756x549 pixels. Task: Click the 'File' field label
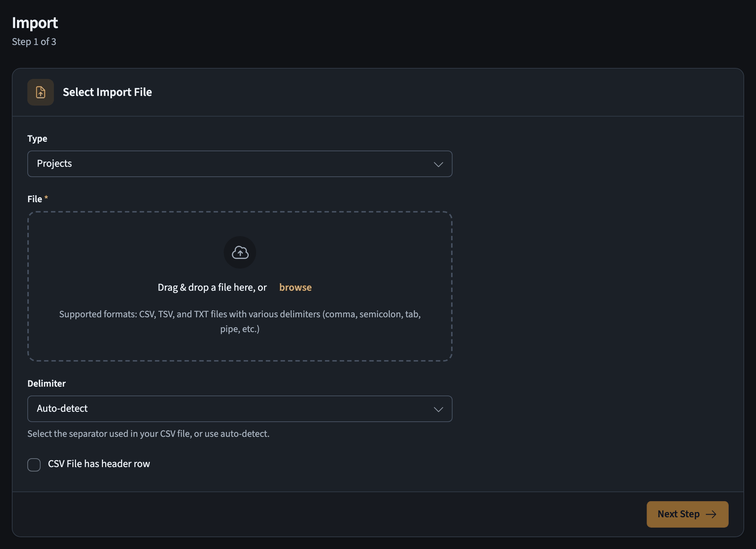[x=35, y=199]
